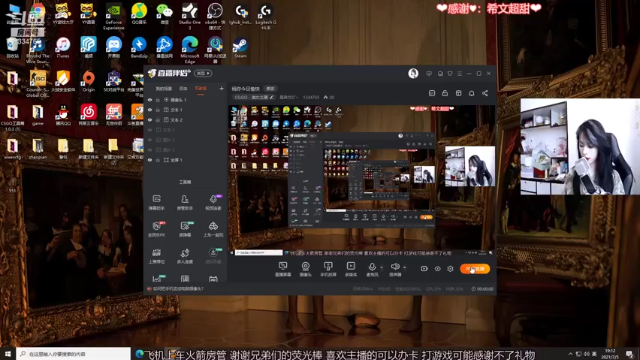Open Steam from the desktop

240,48
